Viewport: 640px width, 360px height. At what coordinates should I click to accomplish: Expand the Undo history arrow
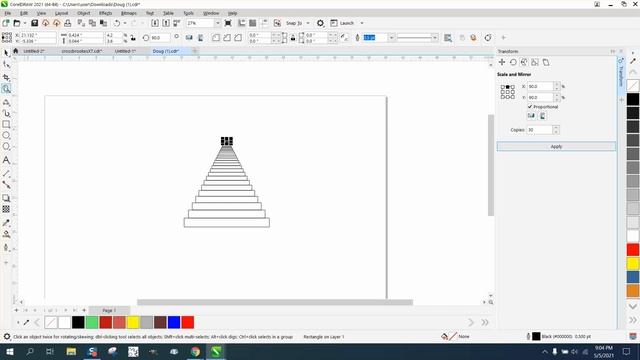point(125,23)
